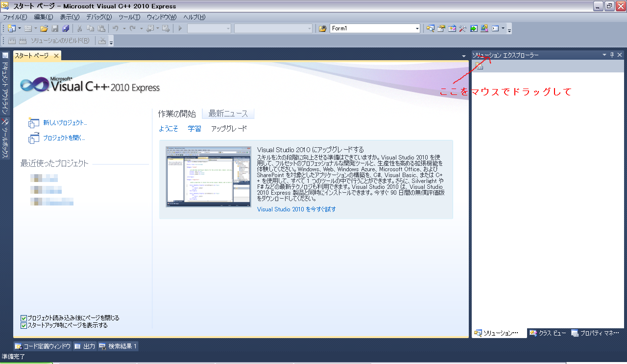Open the デバッグ(D) menu
This screenshot has height=364, width=627.
point(99,17)
